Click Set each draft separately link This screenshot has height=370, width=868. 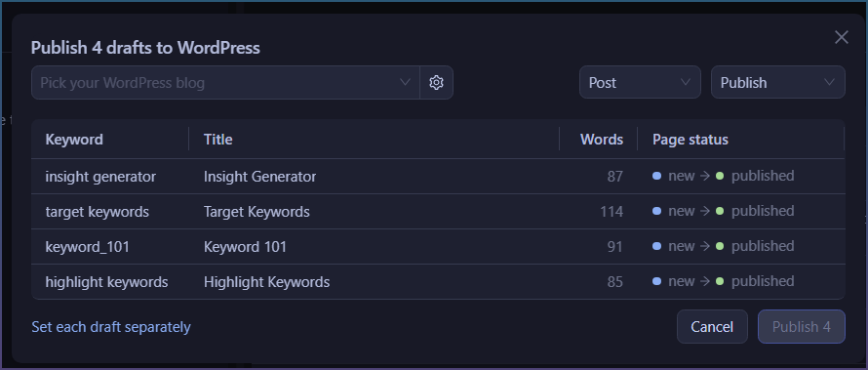point(111,327)
